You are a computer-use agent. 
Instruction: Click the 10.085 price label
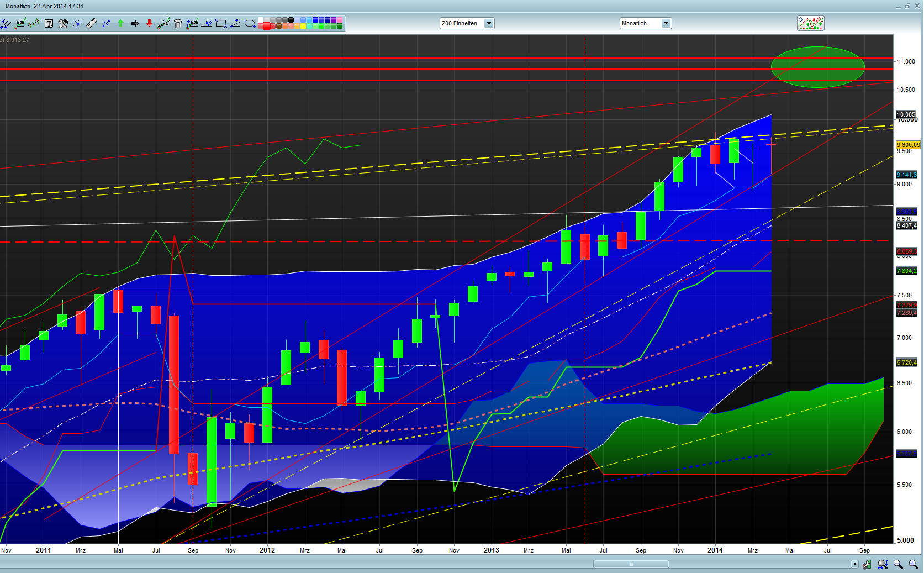tap(906, 114)
